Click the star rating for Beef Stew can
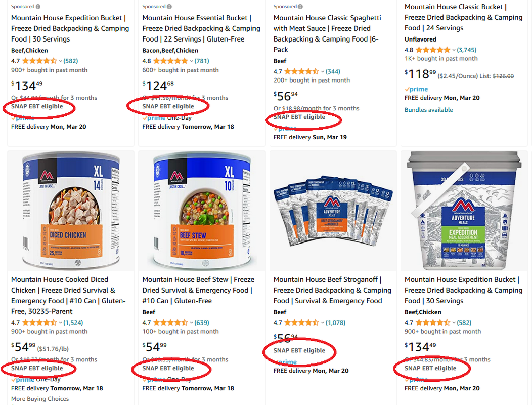 [x=170, y=322]
